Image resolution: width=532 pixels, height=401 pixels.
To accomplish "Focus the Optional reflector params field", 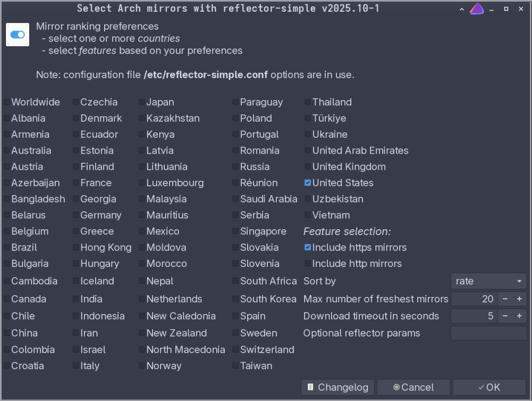I will click(x=488, y=333).
